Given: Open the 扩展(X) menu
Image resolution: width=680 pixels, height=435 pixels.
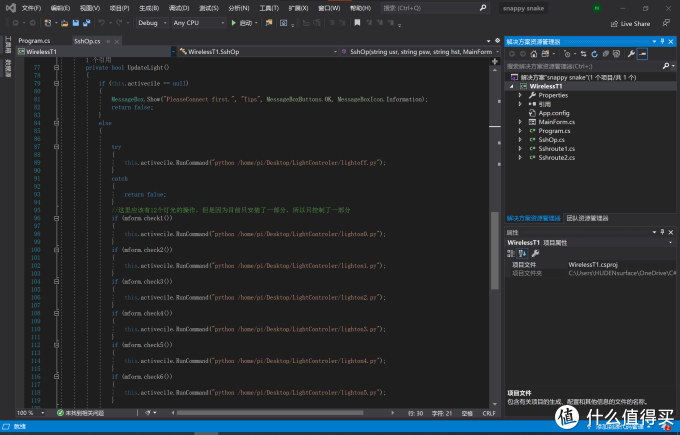Looking at the screenshot, I should click(x=298, y=8).
